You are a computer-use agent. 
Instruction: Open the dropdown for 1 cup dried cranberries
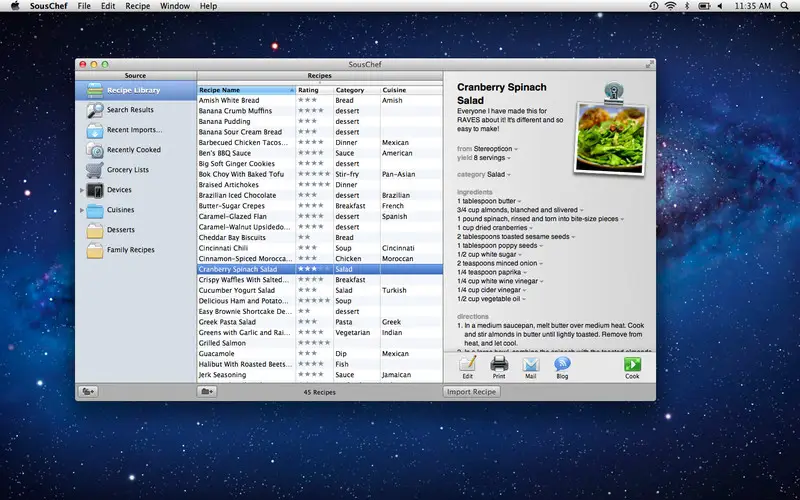531,228
